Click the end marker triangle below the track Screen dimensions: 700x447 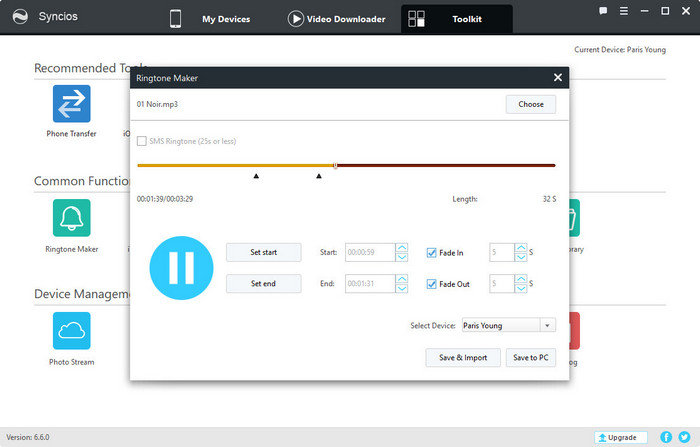pos(319,176)
